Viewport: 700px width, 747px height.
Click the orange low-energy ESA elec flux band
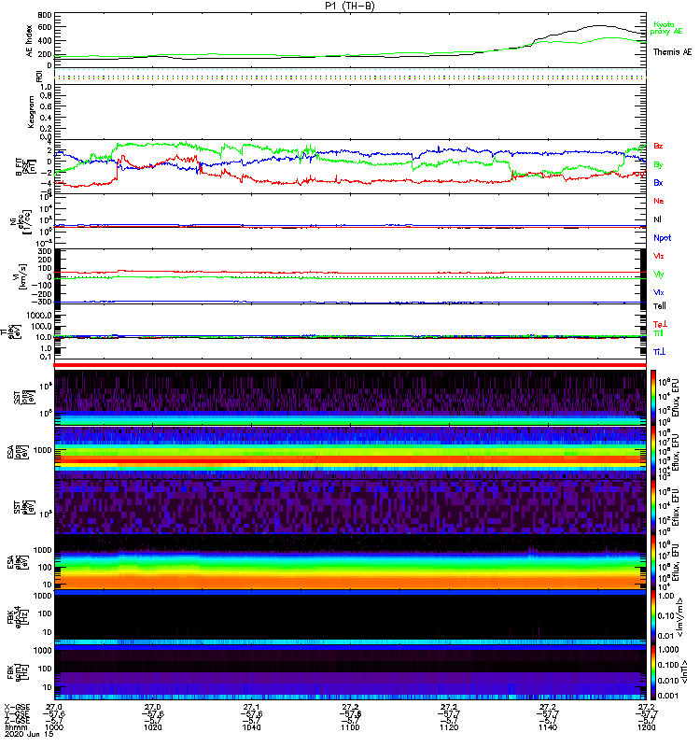(x=350, y=581)
